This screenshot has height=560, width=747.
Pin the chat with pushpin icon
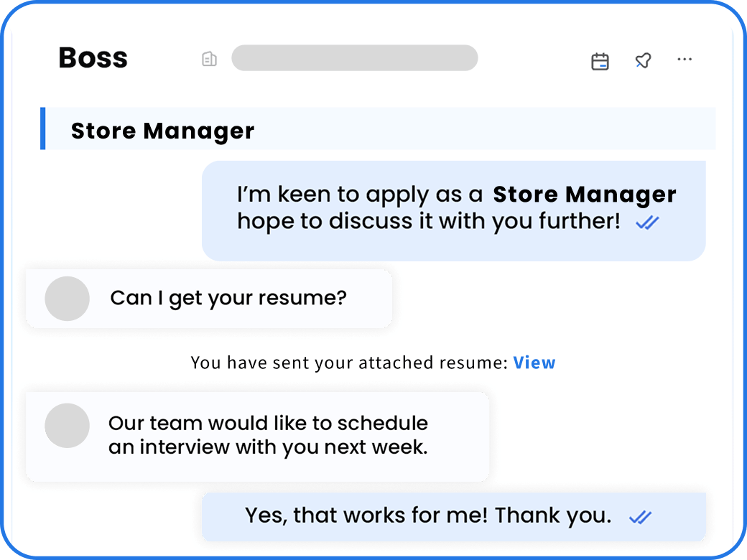[x=643, y=60]
